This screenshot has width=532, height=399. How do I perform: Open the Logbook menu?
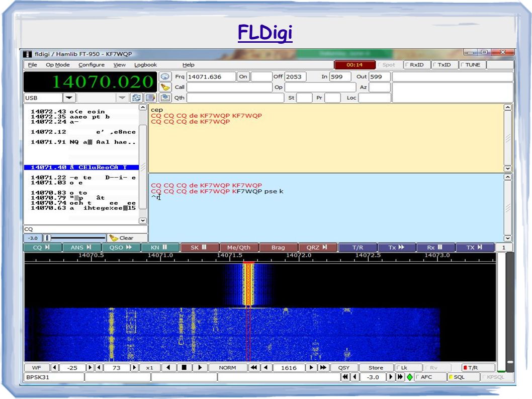point(145,65)
